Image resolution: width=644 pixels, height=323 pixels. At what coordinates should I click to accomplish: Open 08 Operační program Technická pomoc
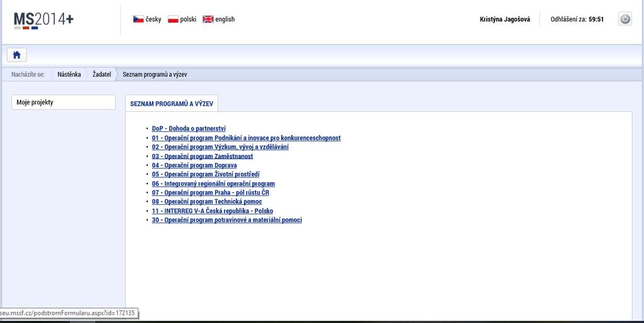coord(206,202)
